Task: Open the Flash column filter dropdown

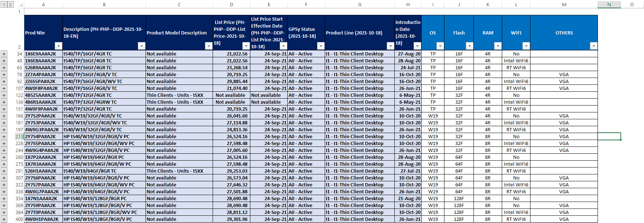Action: 469,46
